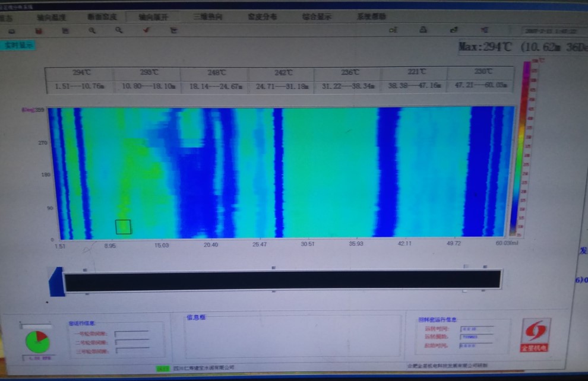This screenshot has height=381, width=588.
Task: Click the 一号轮带间隙 input field
Action: pyautogui.click(x=132, y=334)
